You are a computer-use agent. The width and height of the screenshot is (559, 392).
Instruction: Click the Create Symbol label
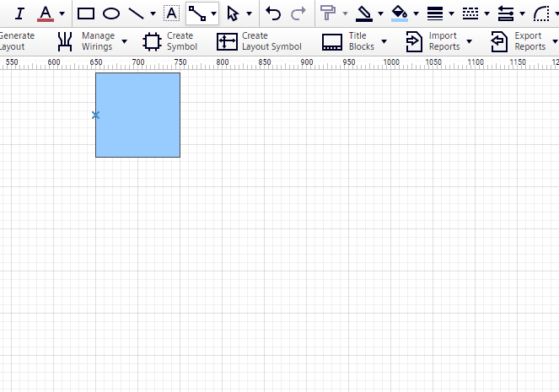182,41
